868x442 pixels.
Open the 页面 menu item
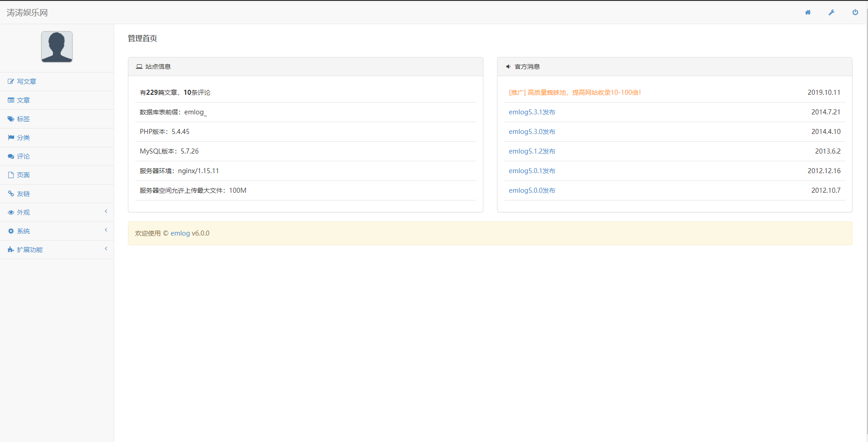23,175
